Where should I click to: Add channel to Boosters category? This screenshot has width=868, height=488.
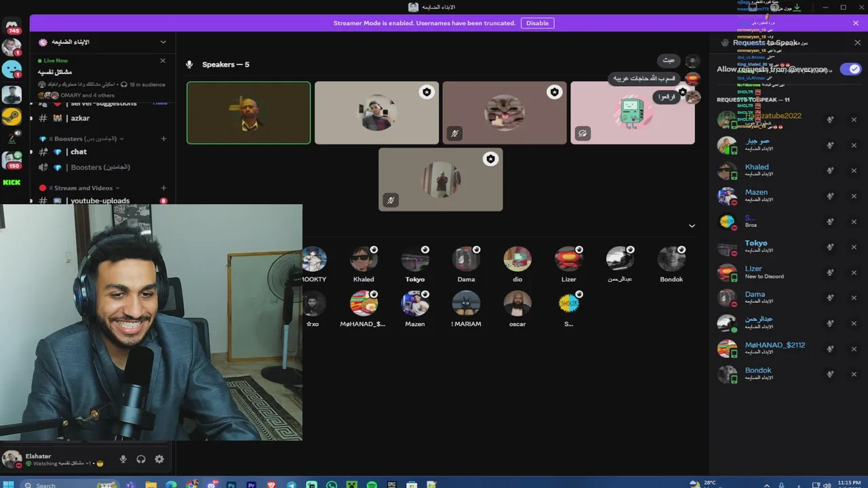pos(163,139)
